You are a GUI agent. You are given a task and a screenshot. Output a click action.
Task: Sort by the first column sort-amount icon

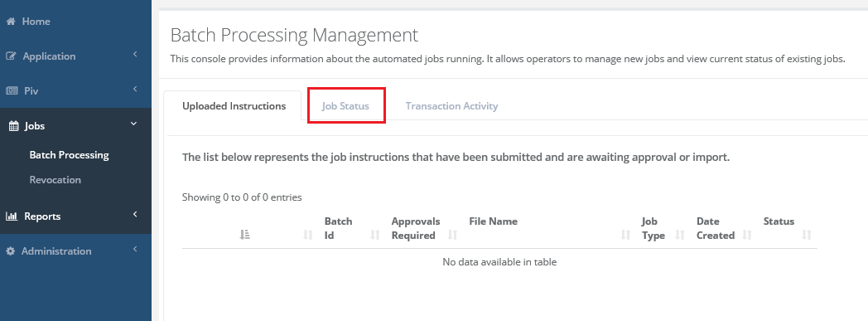244,235
